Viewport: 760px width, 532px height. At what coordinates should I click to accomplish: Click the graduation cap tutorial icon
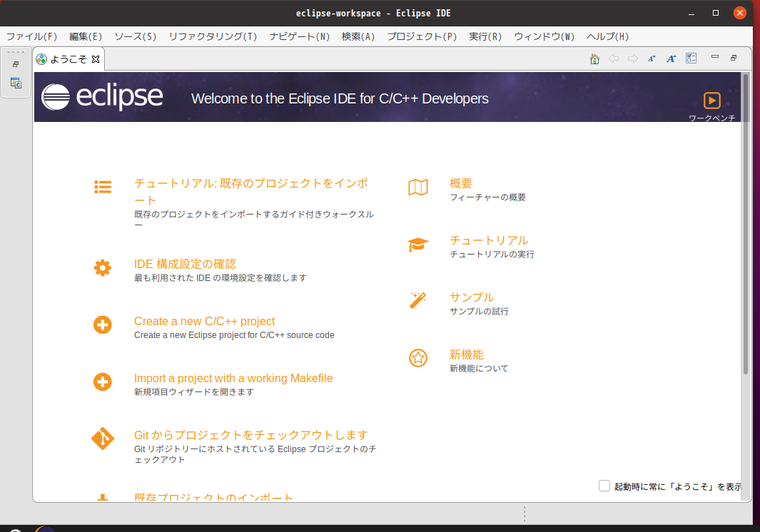417,245
